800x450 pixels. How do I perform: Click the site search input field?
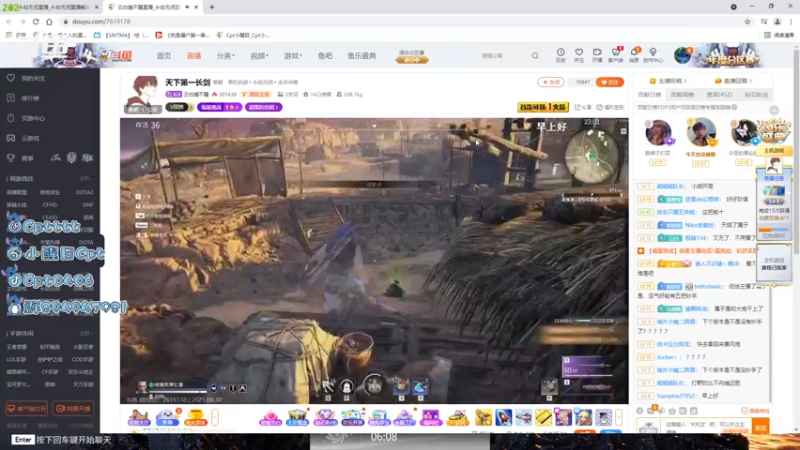point(503,56)
